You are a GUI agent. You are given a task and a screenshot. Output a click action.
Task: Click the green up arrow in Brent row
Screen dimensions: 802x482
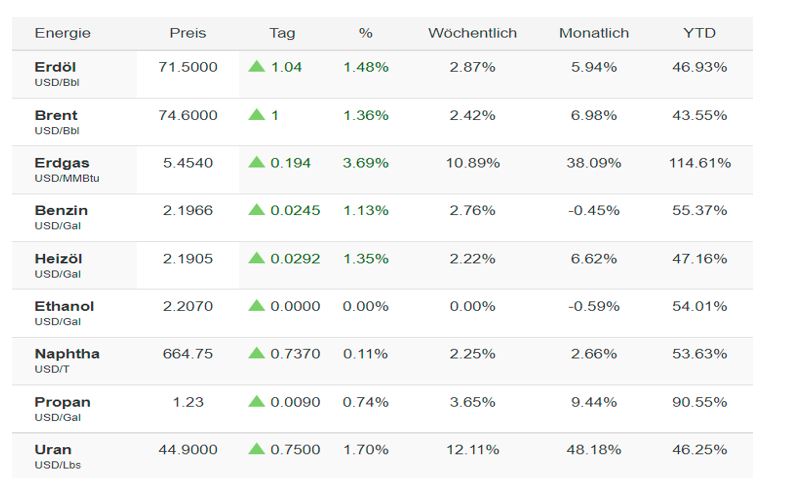(x=257, y=115)
